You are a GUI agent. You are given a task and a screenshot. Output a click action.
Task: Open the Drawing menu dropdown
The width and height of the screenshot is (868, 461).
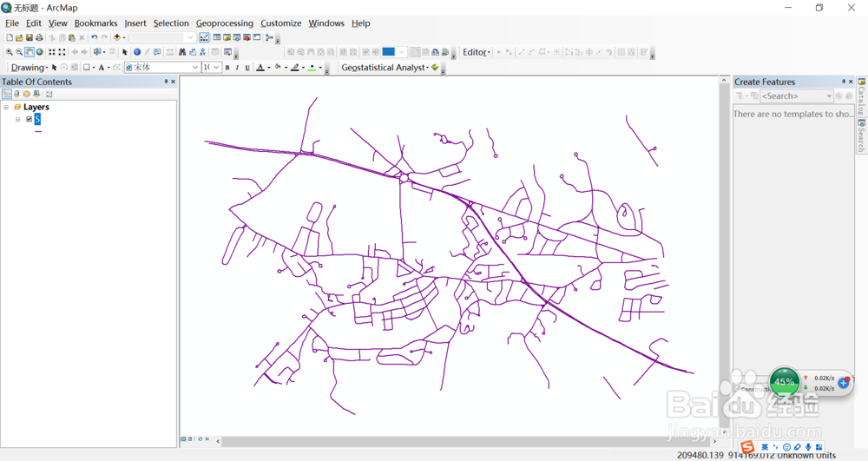point(30,68)
